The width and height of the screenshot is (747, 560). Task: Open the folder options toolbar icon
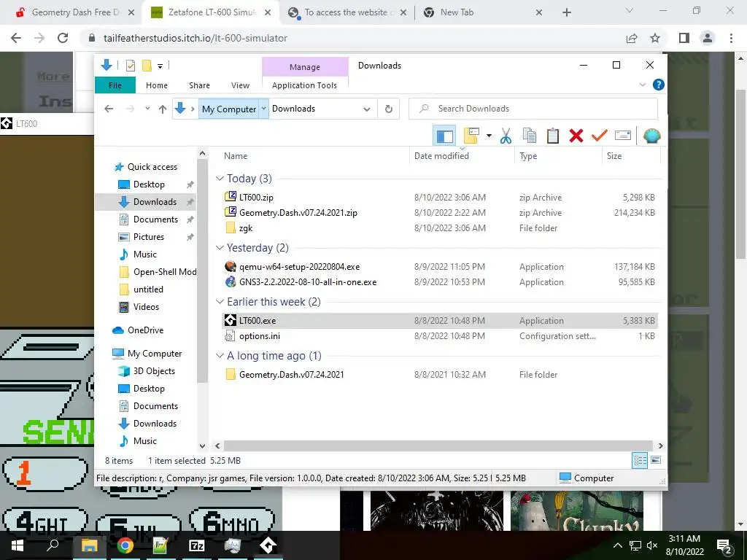[471, 136]
